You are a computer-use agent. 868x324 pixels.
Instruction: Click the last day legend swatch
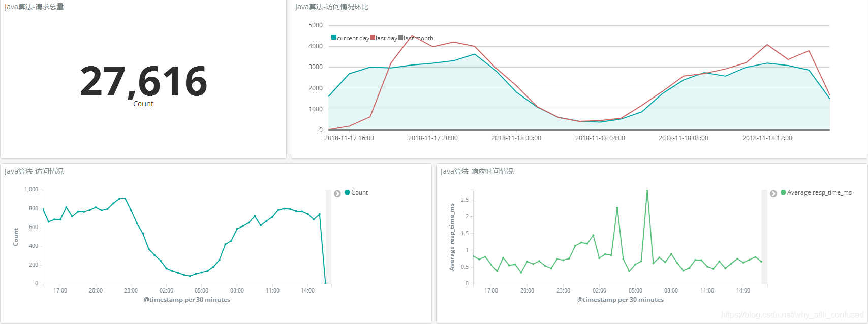[x=373, y=37]
